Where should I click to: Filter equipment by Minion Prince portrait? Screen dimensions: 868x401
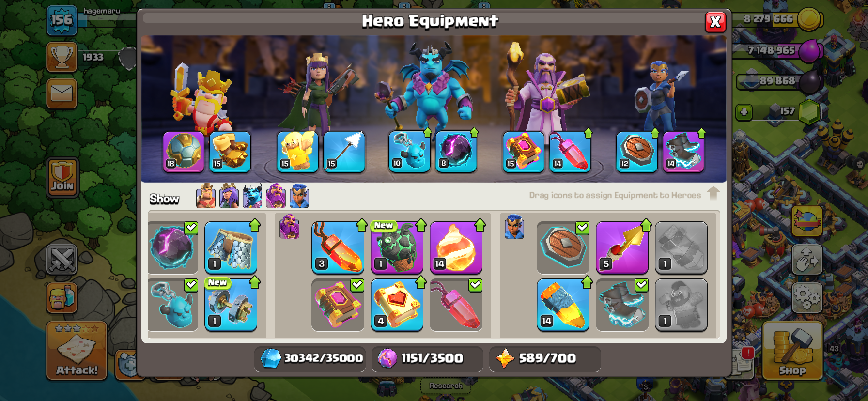click(x=252, y=196)
